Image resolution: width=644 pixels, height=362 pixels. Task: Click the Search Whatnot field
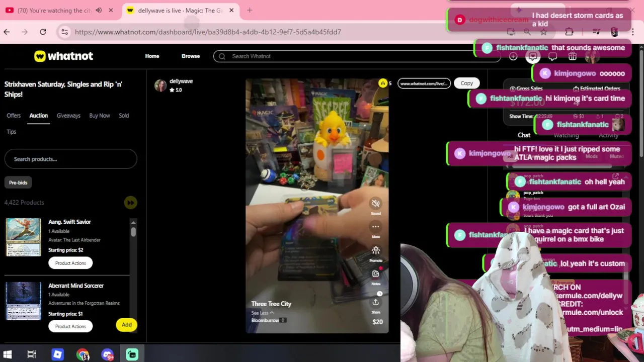pyautogui.click(x=357, y=56)
